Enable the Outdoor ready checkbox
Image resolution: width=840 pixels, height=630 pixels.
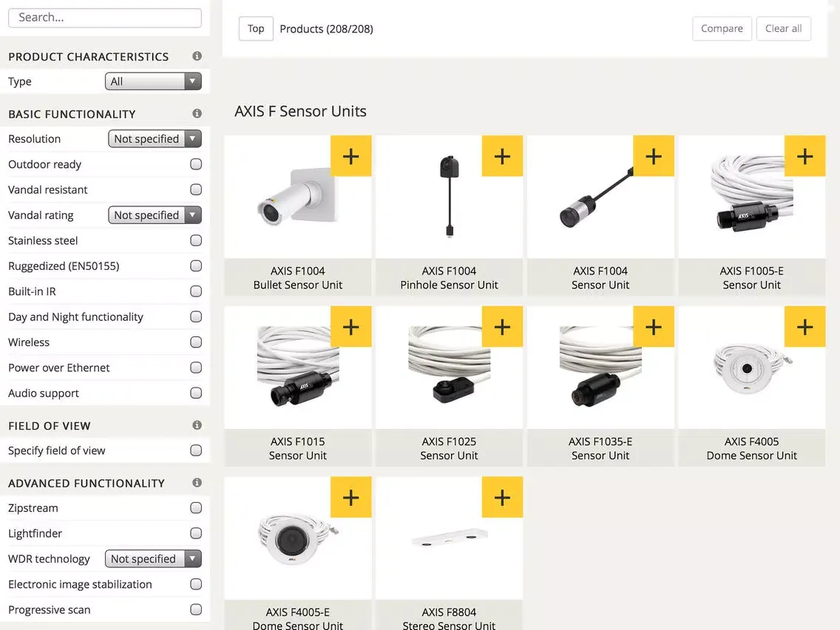pos(196,164)
